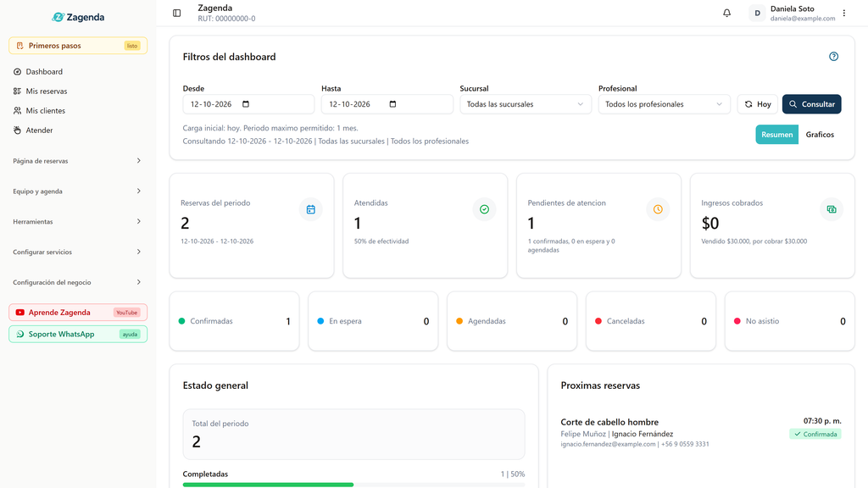Open the dashboard filters help icon
868x488 pixels.
(x=834, y=57)
